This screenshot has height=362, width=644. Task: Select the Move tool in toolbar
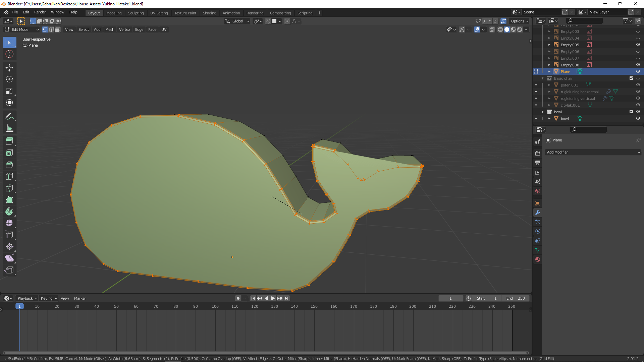click(x=9, y=68)
